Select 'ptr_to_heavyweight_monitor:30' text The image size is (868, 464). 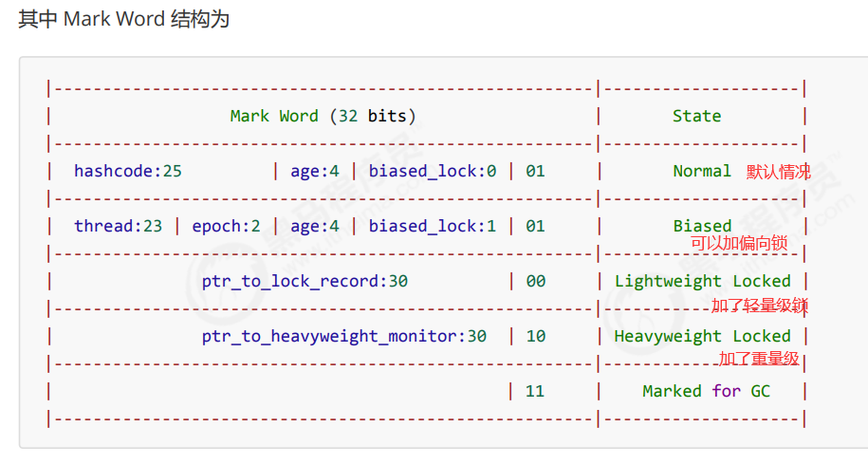(343, 336)
